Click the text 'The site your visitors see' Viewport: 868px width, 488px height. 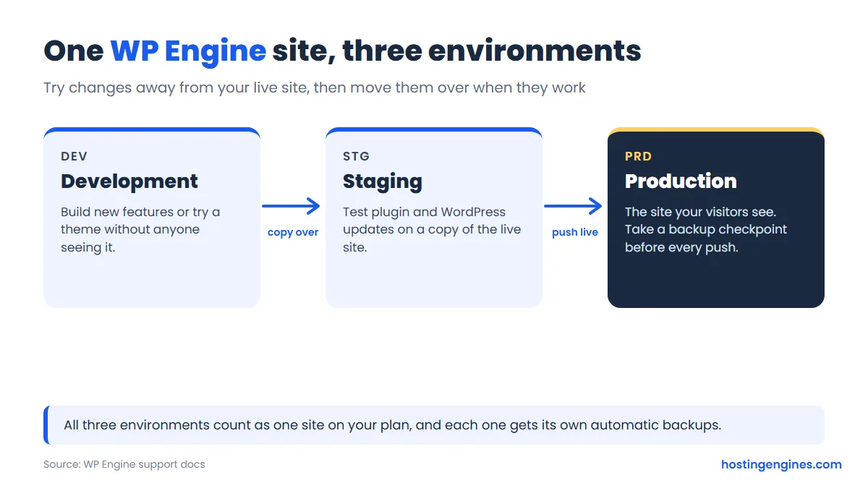706,229
